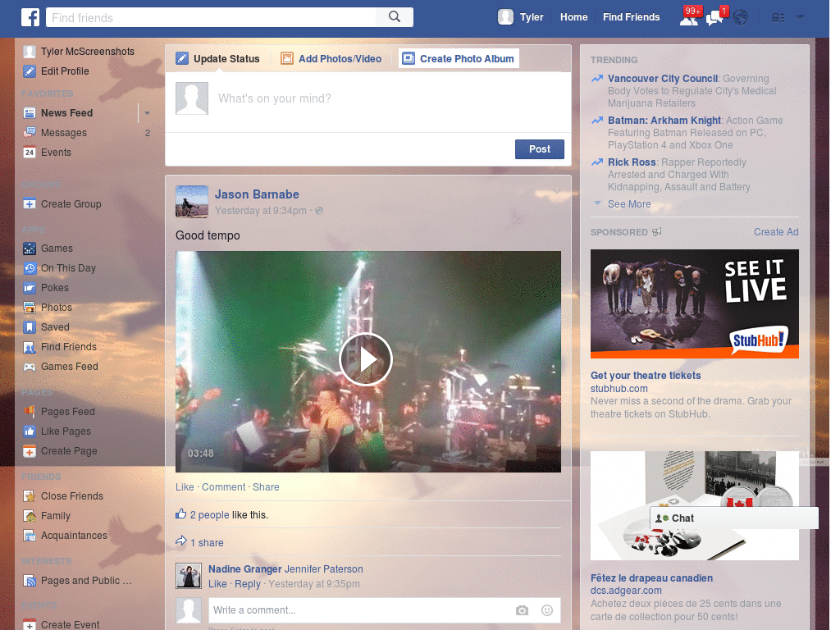The height and width of the screenshot is (630, 840).
Task: Open privacy shortcuts icon
Action: pos(778,18)
